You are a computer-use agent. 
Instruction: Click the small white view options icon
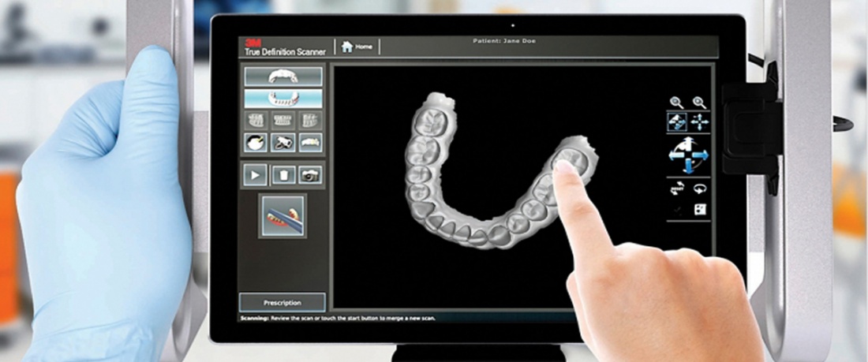(x=700, y=210)
